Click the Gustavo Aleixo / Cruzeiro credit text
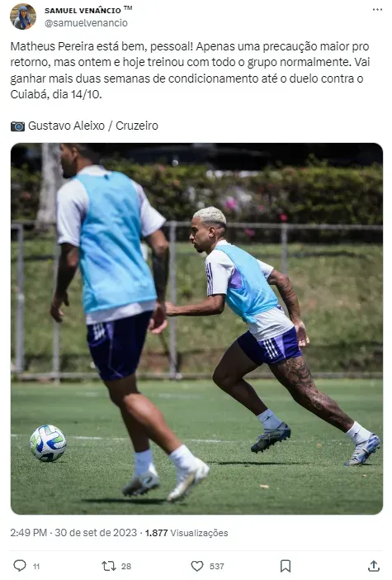Viewport: 392px width, 580px height. (93, 126)
